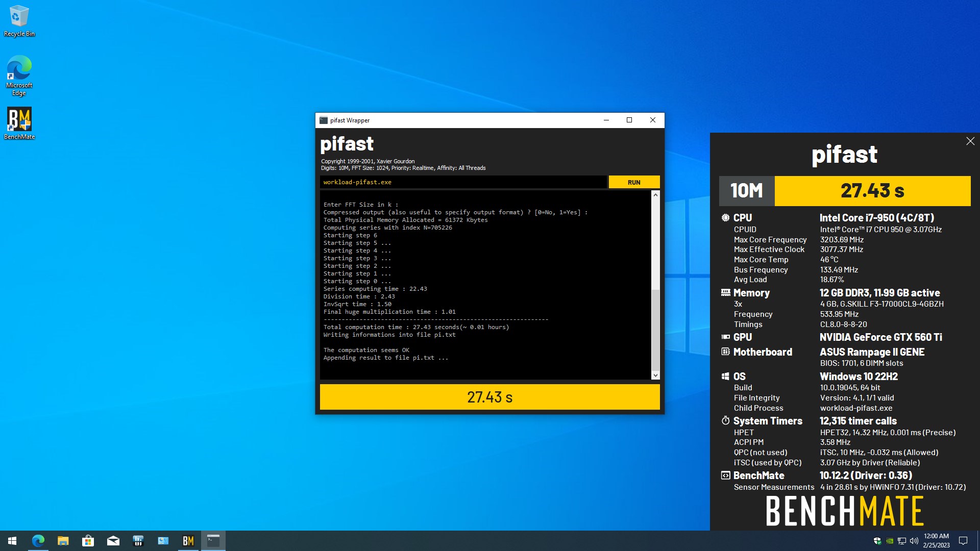Open the NVIDIA tray icon
980x551 pixels.
coord(890,541)
